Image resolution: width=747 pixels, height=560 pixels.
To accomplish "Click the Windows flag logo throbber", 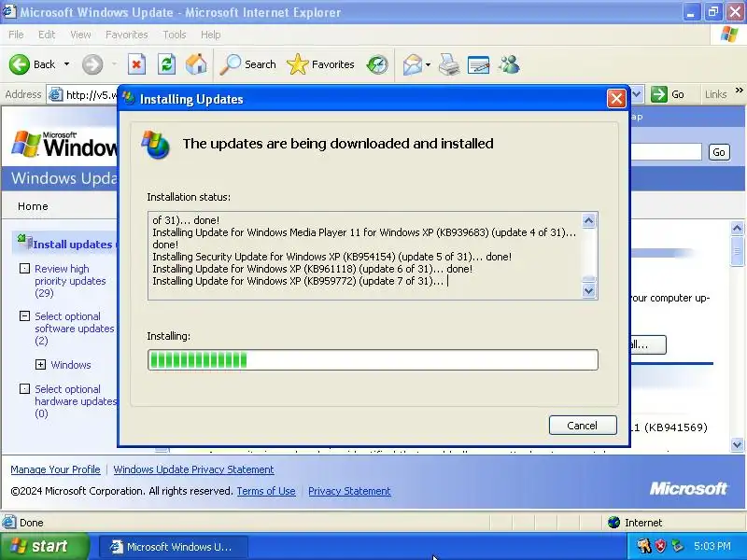I will [x=729, y=35].
